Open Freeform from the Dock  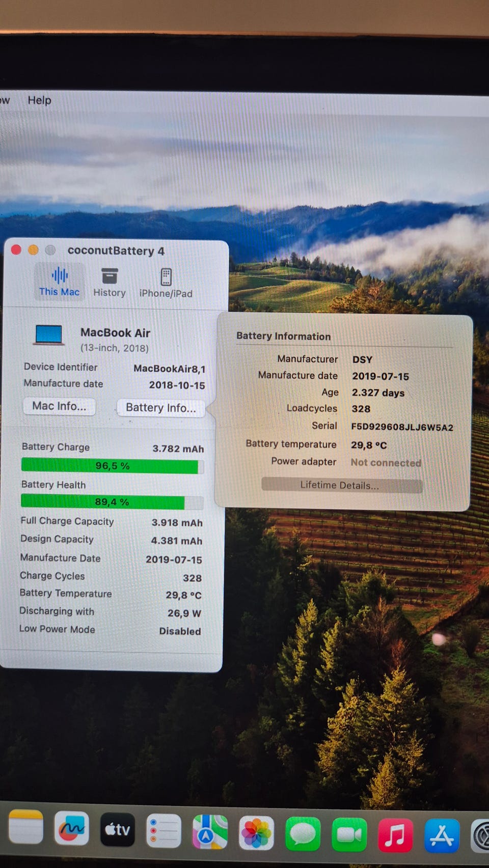point(71,828)
